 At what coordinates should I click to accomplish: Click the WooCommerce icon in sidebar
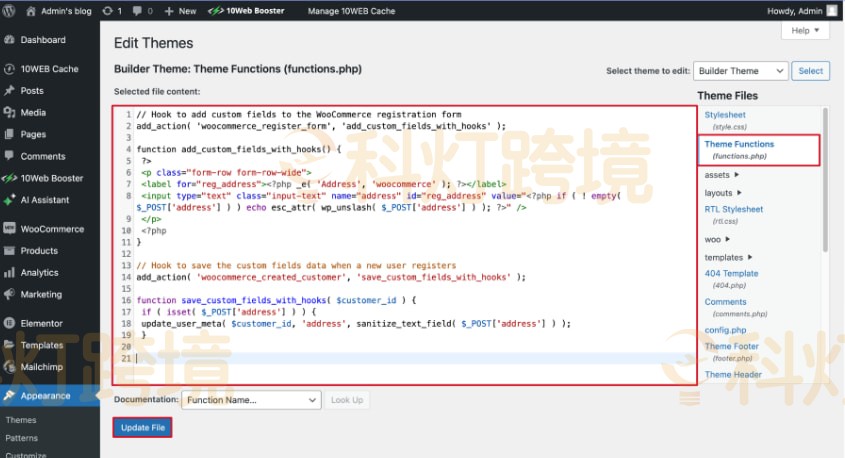(x=9, y=229)
